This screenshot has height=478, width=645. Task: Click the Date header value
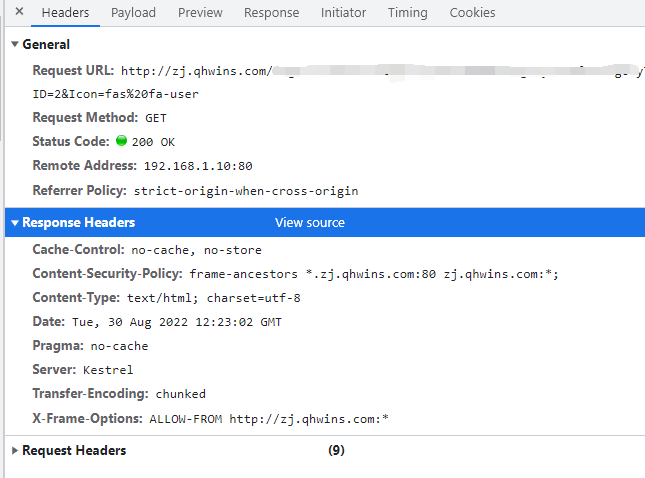pos(177,322)
